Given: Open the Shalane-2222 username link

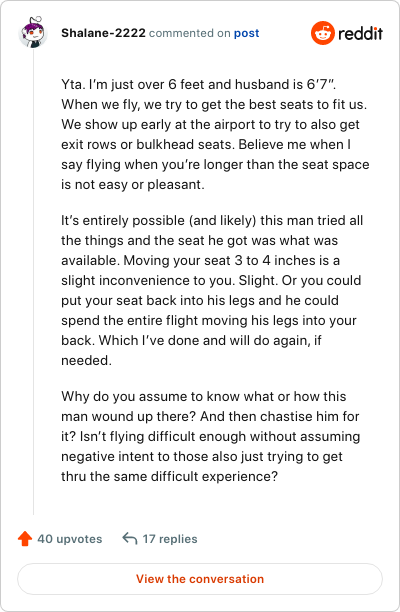Looking at the screenshot, I should click(x=103, y=33).
